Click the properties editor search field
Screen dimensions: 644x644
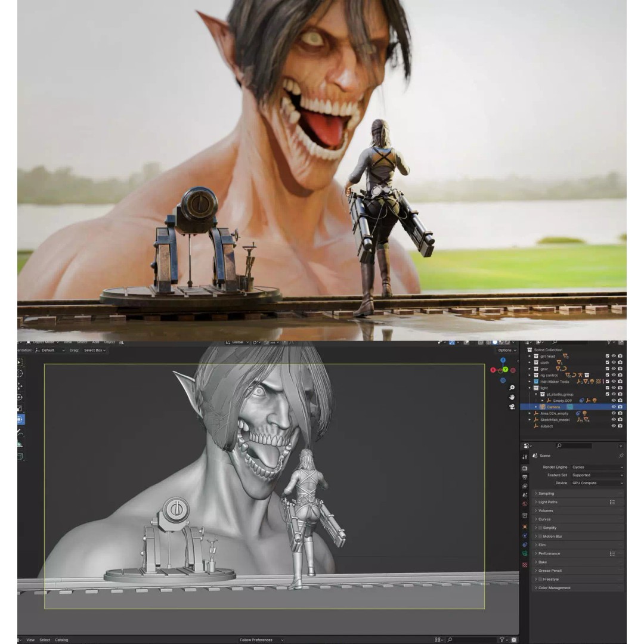574,445
